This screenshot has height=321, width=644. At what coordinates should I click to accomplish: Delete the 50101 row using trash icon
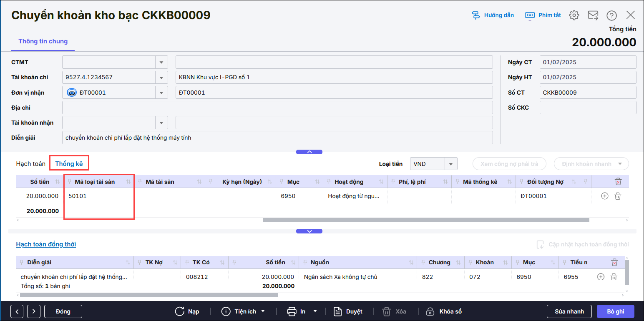coord(618,196)
